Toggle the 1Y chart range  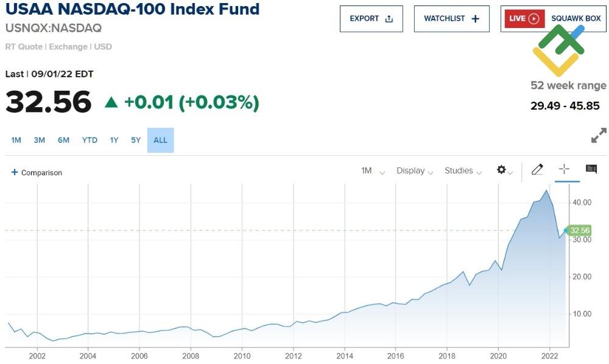point(114,140)
